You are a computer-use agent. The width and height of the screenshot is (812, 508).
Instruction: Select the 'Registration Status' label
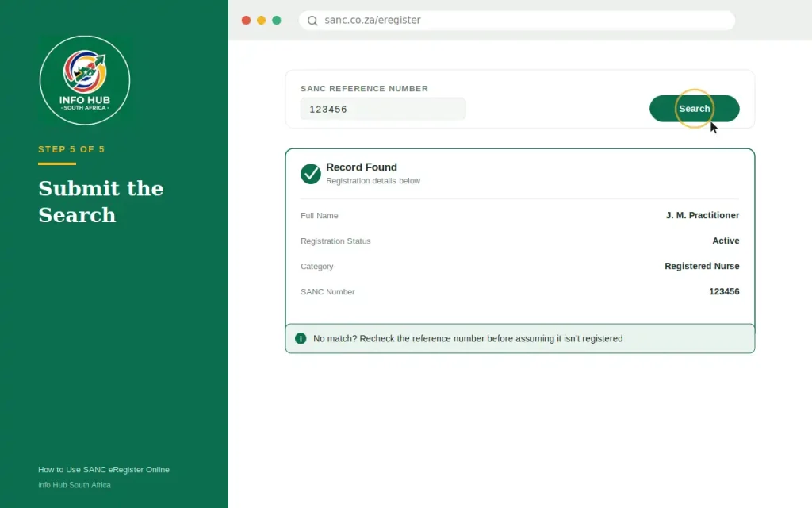click(335, 241)
